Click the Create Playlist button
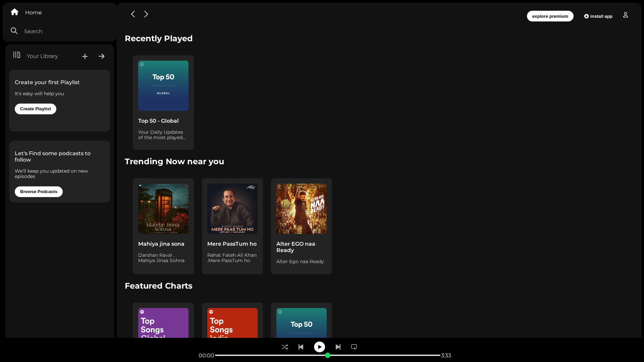Image resolution: width=644 pixels, height=362 pixels. 36,109
